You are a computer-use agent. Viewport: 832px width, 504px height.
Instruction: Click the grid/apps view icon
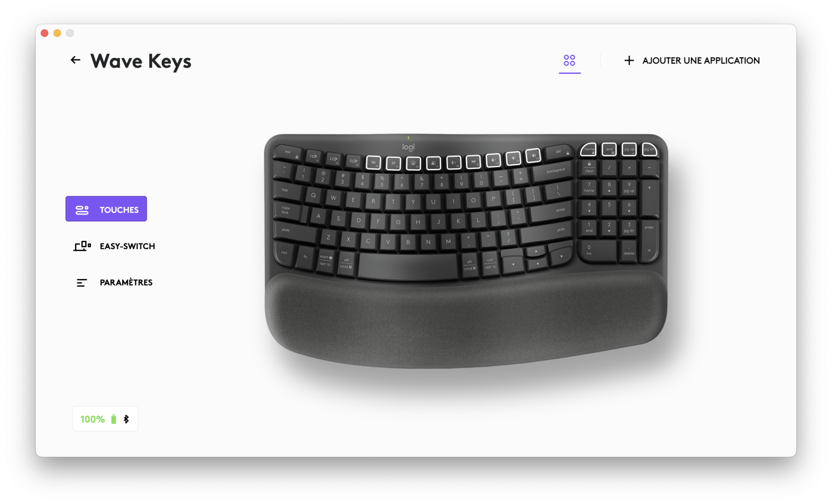pos(569,60)
